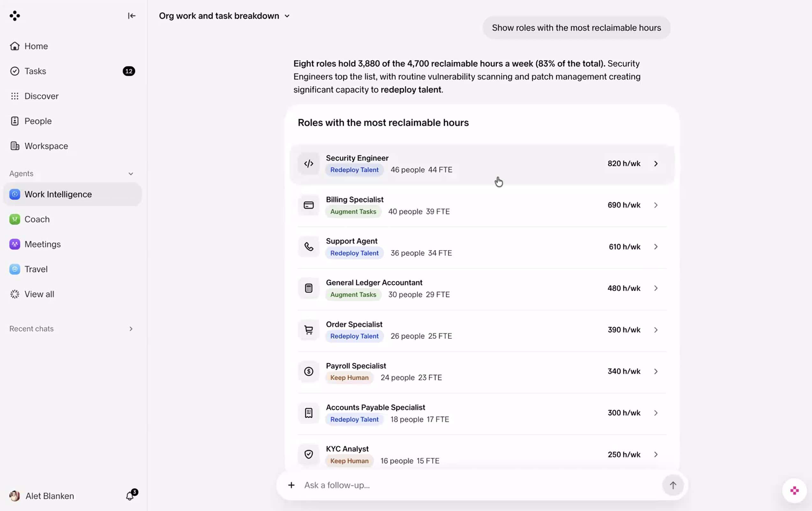
Task: Open the Travel agent
Action: (x=72, y=269)
